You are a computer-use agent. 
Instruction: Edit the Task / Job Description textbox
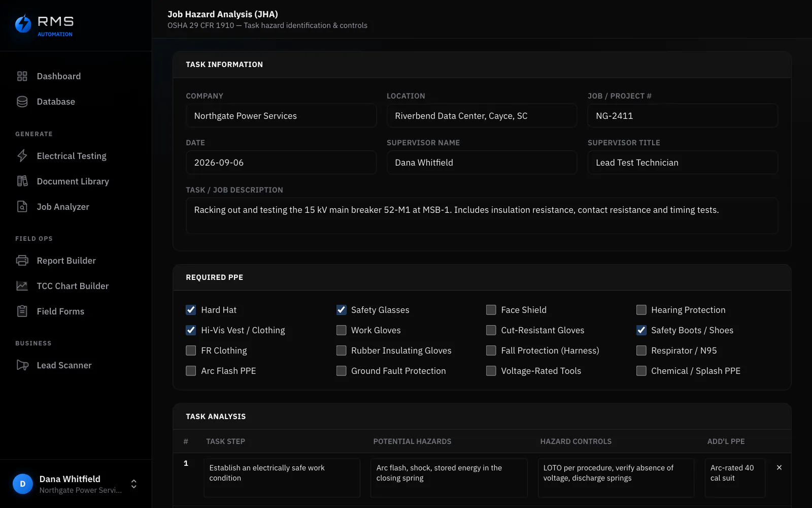pos(482,216)
